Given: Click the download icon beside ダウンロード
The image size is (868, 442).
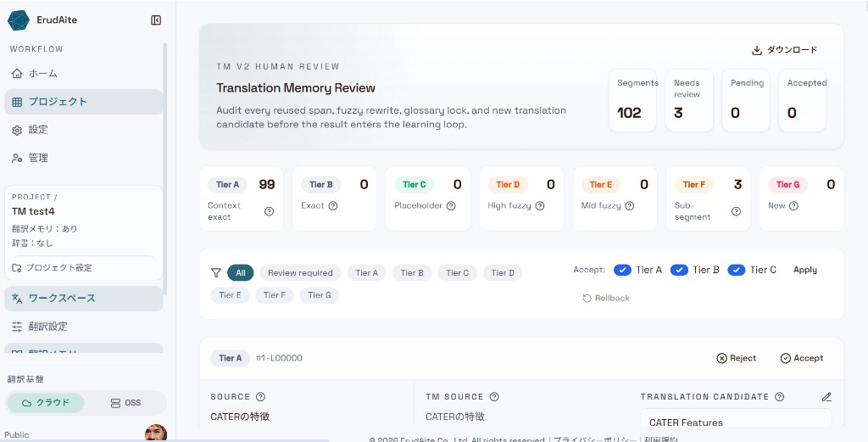Looking at the screenshot, I should [x=757, y=50].
